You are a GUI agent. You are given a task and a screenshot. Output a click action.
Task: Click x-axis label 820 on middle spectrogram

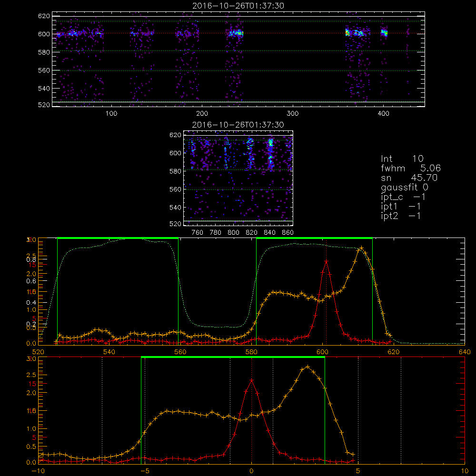pyautogui.click(x=252, y=233)
